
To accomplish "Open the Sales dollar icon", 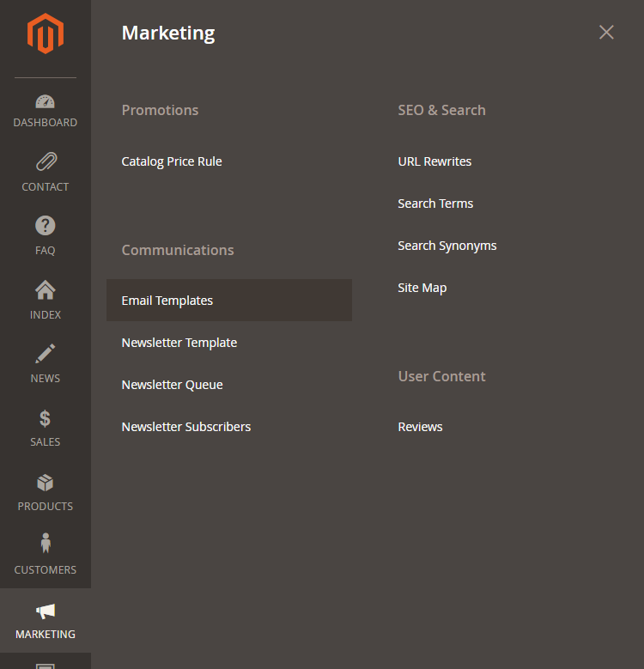I will [45, 418].
